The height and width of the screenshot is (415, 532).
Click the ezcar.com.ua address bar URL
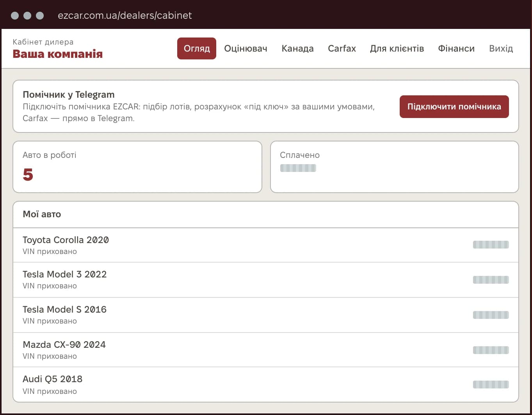125,15
